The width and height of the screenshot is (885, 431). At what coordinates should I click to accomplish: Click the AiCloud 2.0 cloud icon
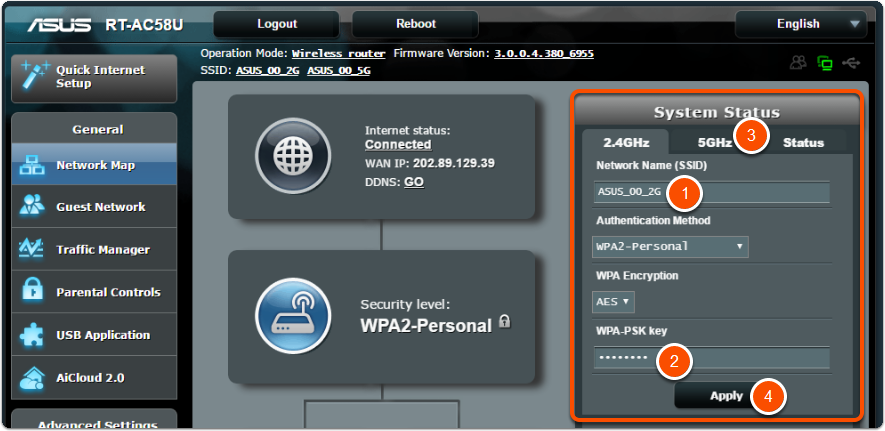[33, 377]
